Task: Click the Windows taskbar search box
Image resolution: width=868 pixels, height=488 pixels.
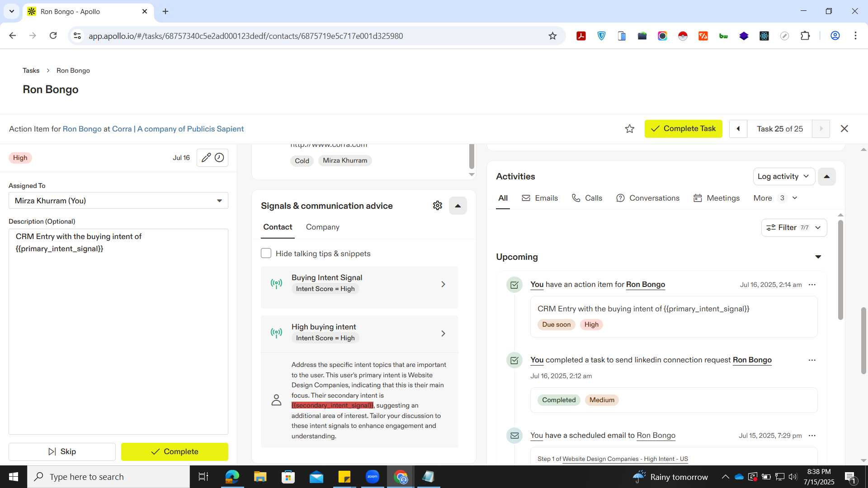Action: [108, 477]
